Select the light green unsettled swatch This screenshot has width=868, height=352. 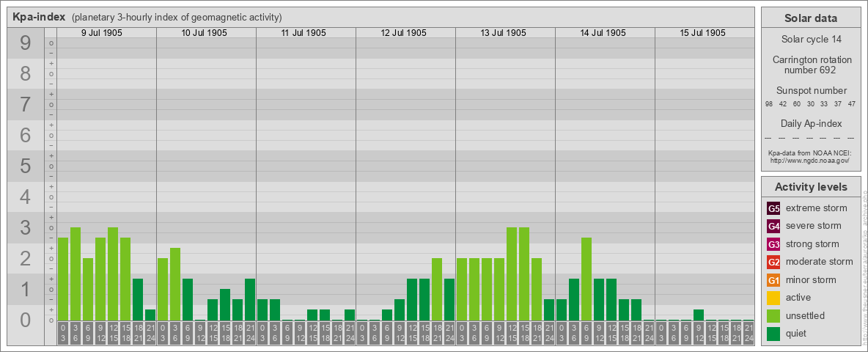(x=773, y=315)
